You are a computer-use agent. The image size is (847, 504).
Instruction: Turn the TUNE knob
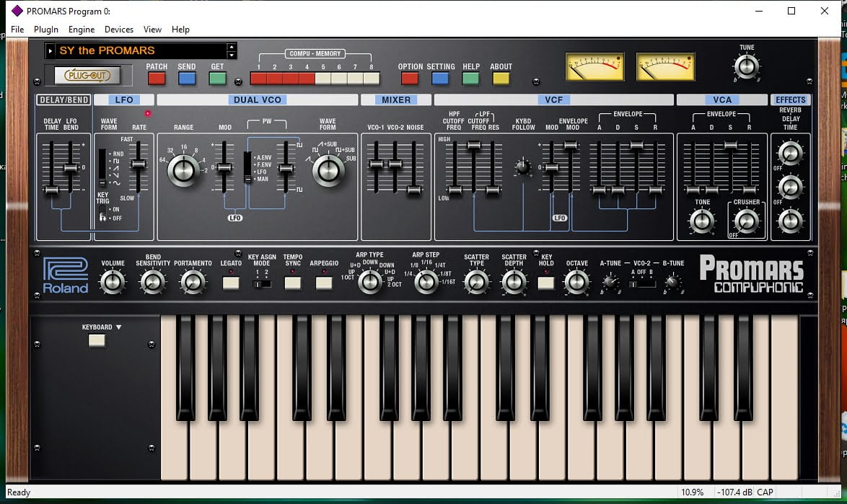coord(747,66)
